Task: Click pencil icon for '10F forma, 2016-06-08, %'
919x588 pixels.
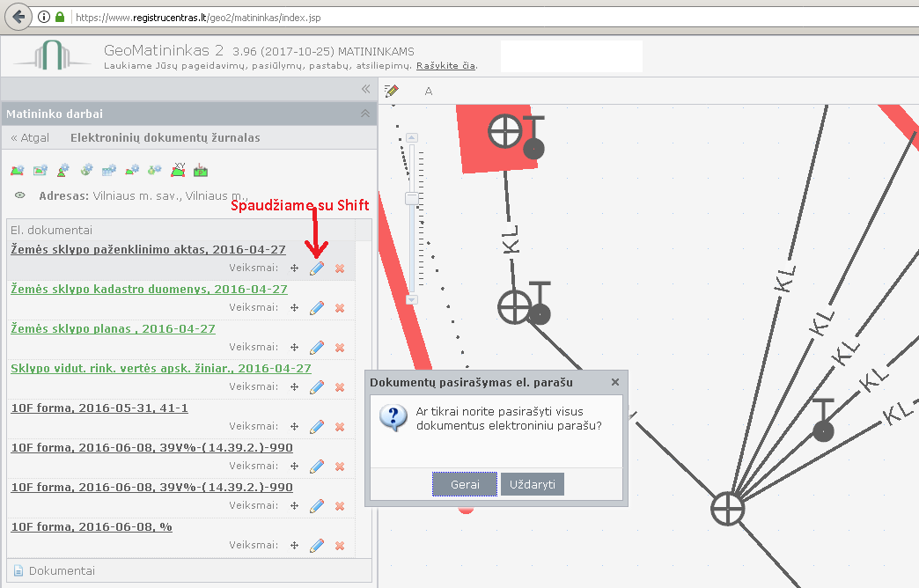Action: pos(317,545)
